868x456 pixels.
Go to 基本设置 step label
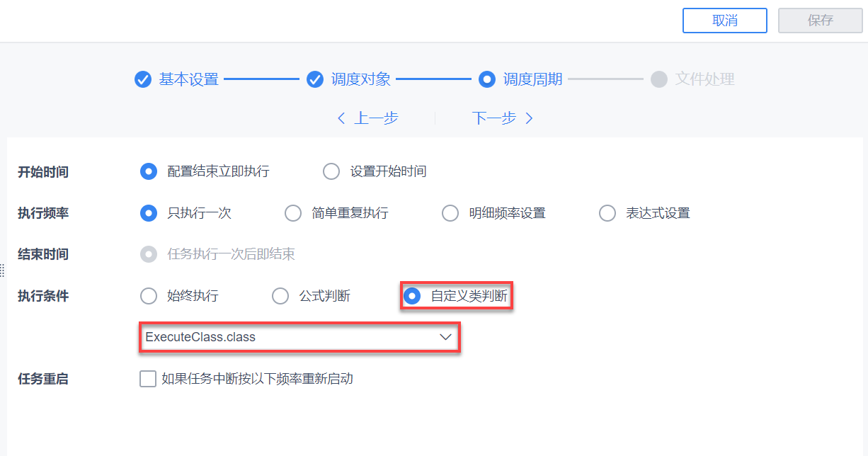[x=188, y=79]
